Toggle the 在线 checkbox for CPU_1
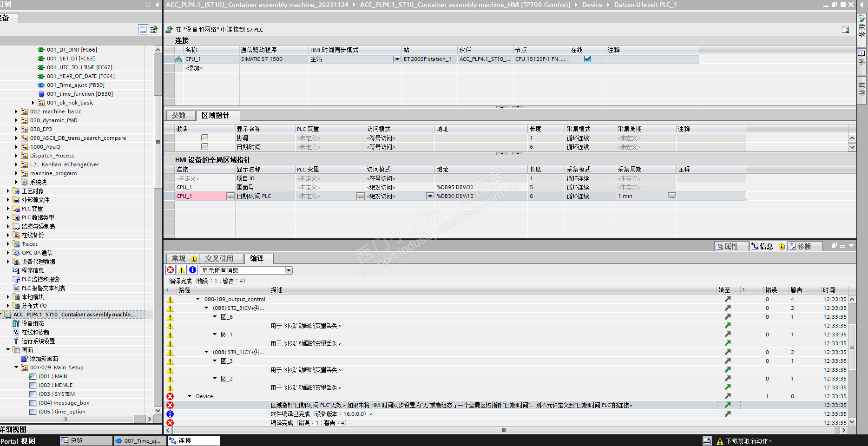 587,59
